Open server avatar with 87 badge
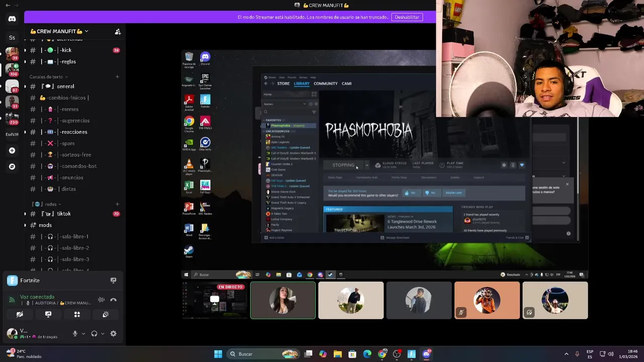Image resolution: width=644 pixels, height=362 pixels. pos(12,86)
